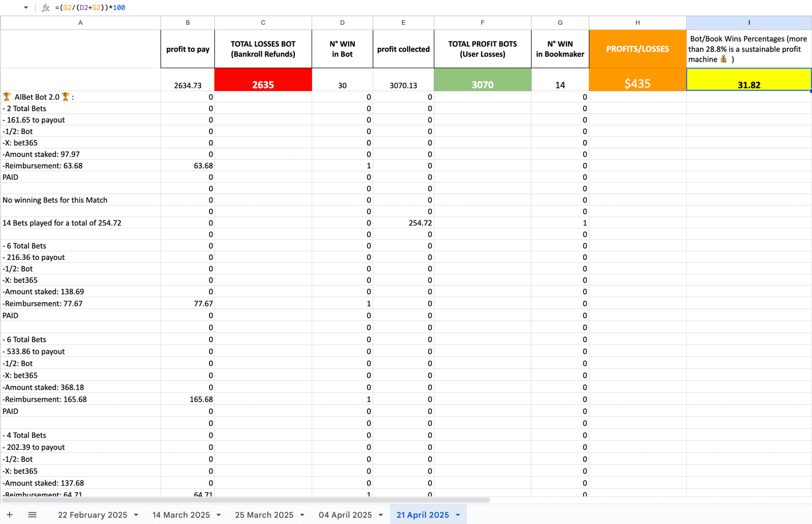Expand the 22 February 2025 tab menu arrow
This screenshot has width=812, height=524.
coord(136,515)
